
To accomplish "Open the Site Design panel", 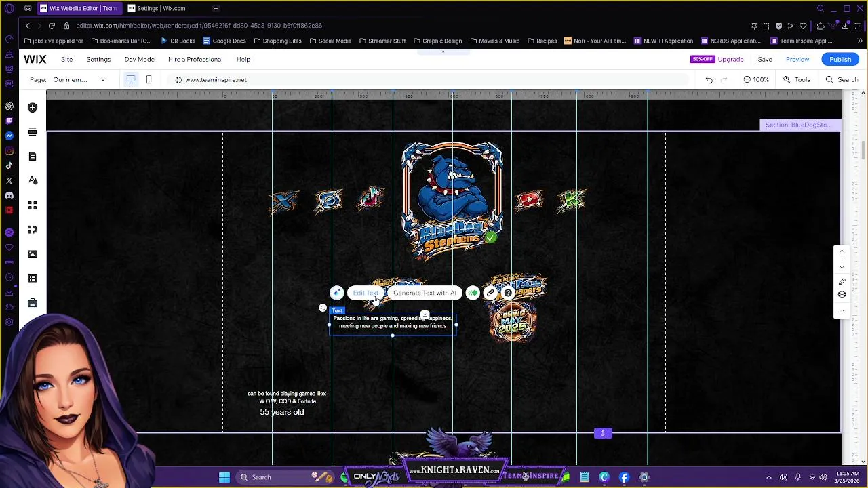I will [x=33, y=181].
